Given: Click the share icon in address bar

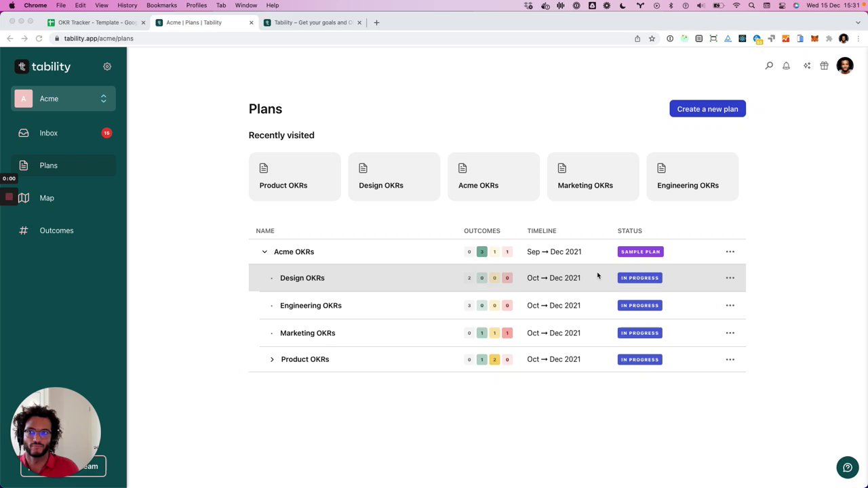Looking at the screenshot, I should pos(637,39).
